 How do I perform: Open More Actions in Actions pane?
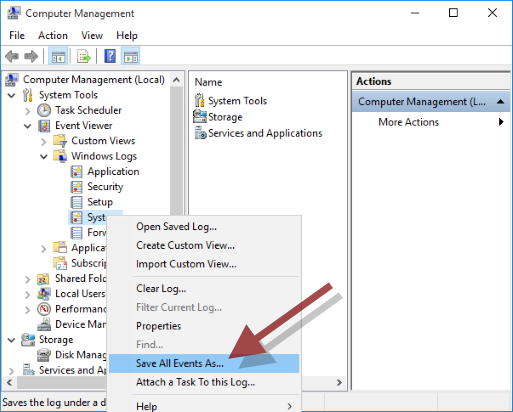click(431, 122)
